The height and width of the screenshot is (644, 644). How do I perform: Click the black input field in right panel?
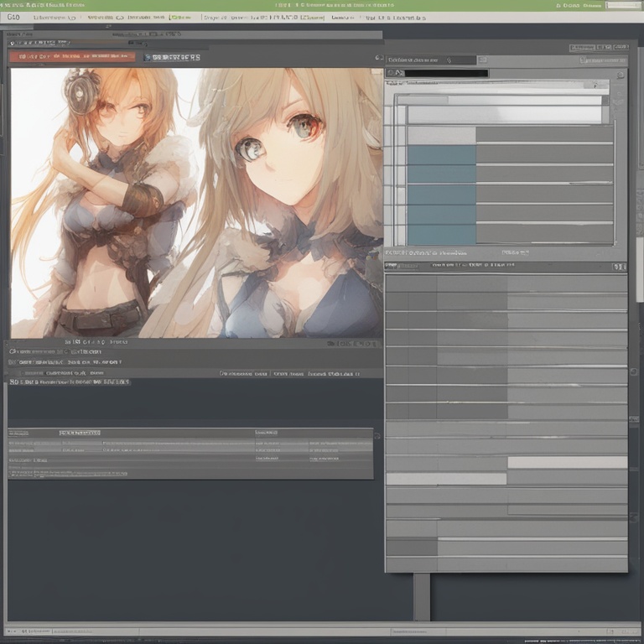pyautogui.click(x=446, y=73)
